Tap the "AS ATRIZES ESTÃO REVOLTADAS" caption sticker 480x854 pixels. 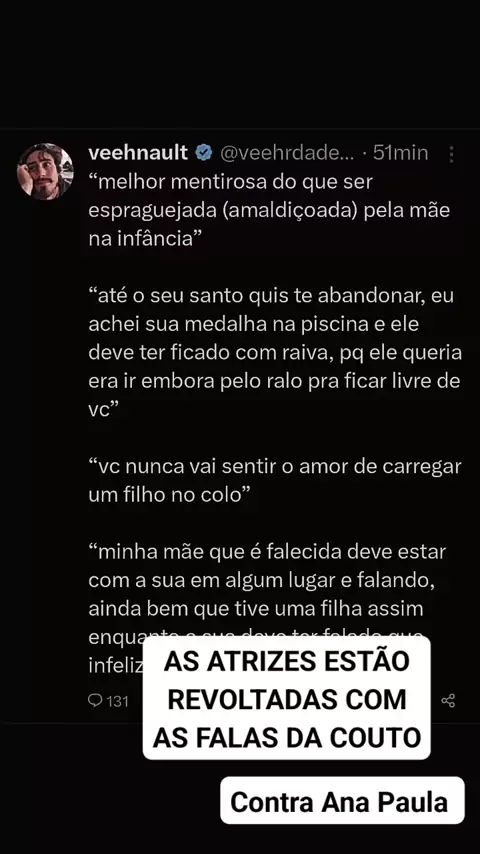click(287, 699)
